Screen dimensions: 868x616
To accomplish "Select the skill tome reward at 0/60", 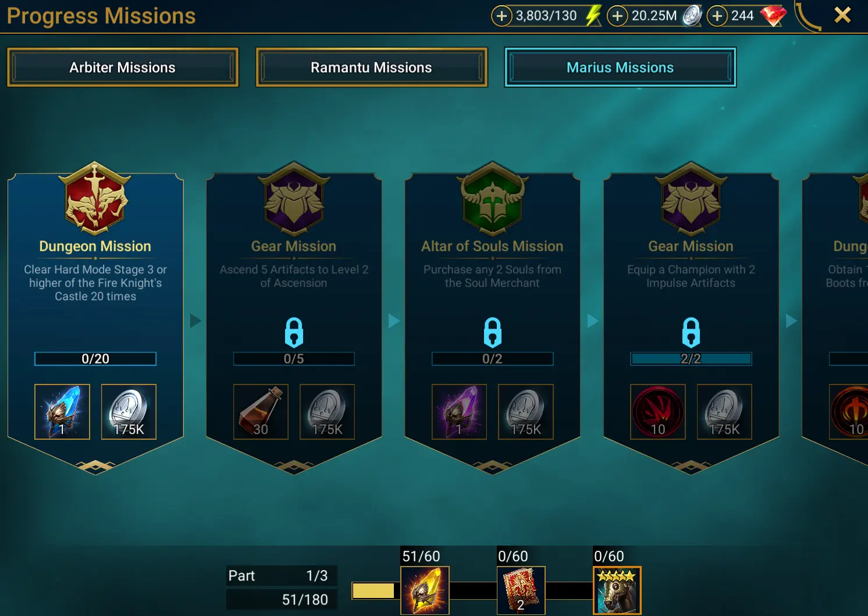I will 521,590.
